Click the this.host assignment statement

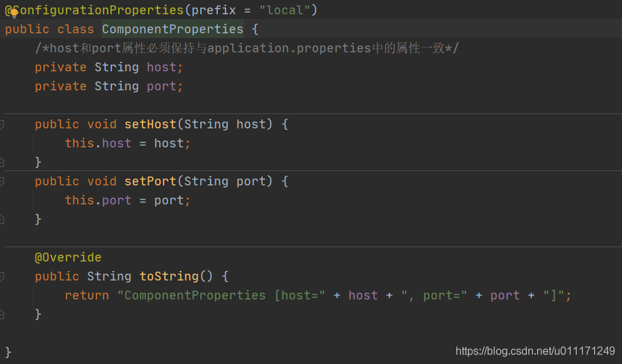pyautogui.click(x=128, y=143)
